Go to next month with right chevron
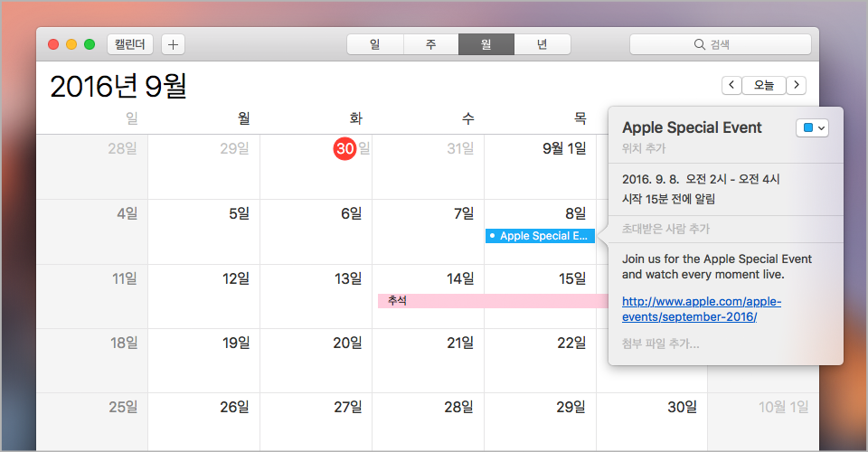 (x=797, y=85)
